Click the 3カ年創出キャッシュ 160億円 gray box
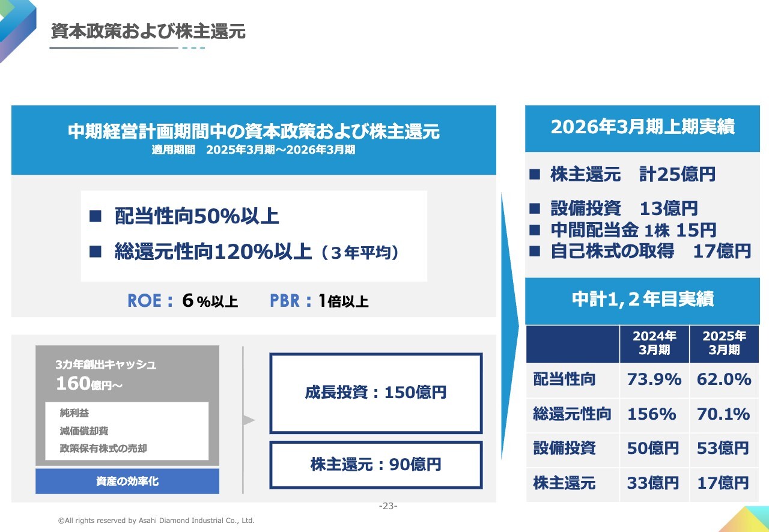 click(x=127, y=373)
